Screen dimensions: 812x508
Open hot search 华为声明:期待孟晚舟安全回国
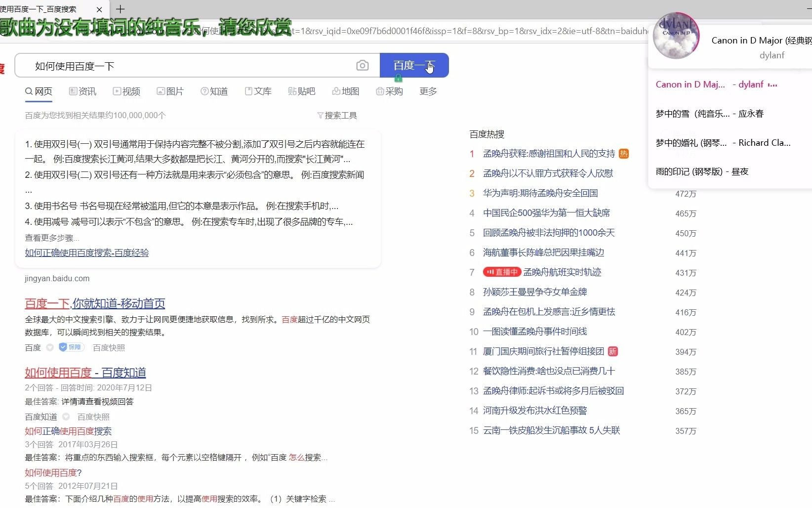540,193
